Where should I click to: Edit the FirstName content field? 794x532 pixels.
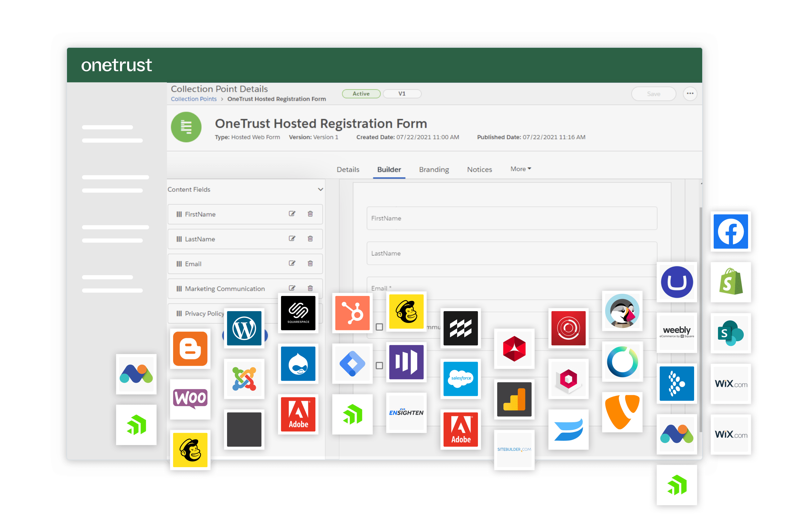tap(292, 214)
